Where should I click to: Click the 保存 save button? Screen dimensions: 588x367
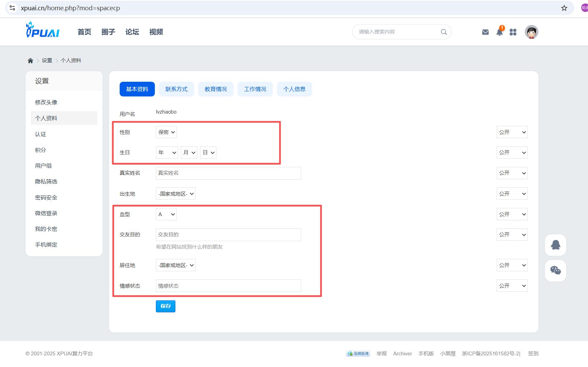pyautogui.click(x=165, y=306)
